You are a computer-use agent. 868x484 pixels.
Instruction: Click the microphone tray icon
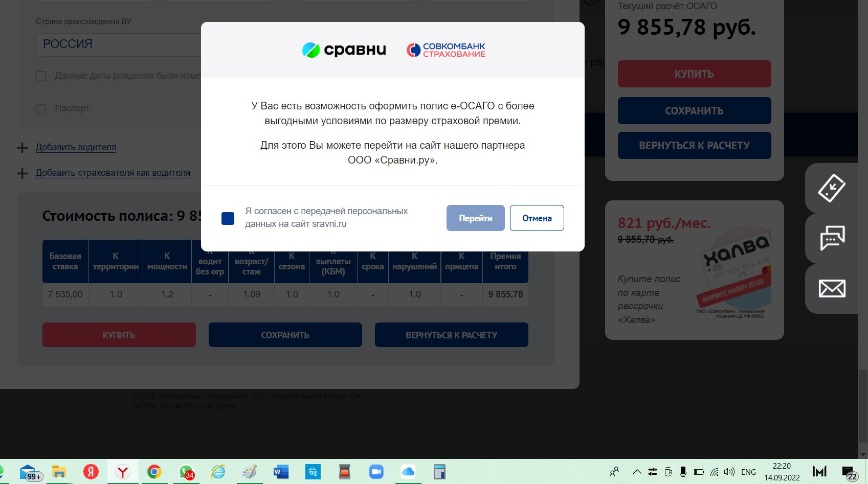[x=683, y=472]
